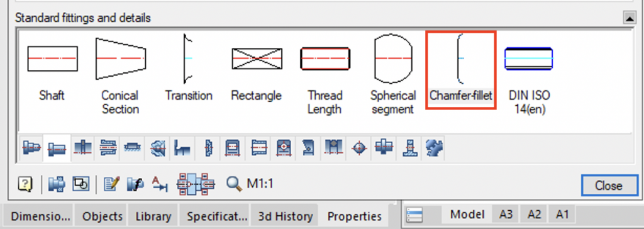
Task: Open the bearing housing with square insert icon
Action: pyautogui.click(x=233, y=147)
